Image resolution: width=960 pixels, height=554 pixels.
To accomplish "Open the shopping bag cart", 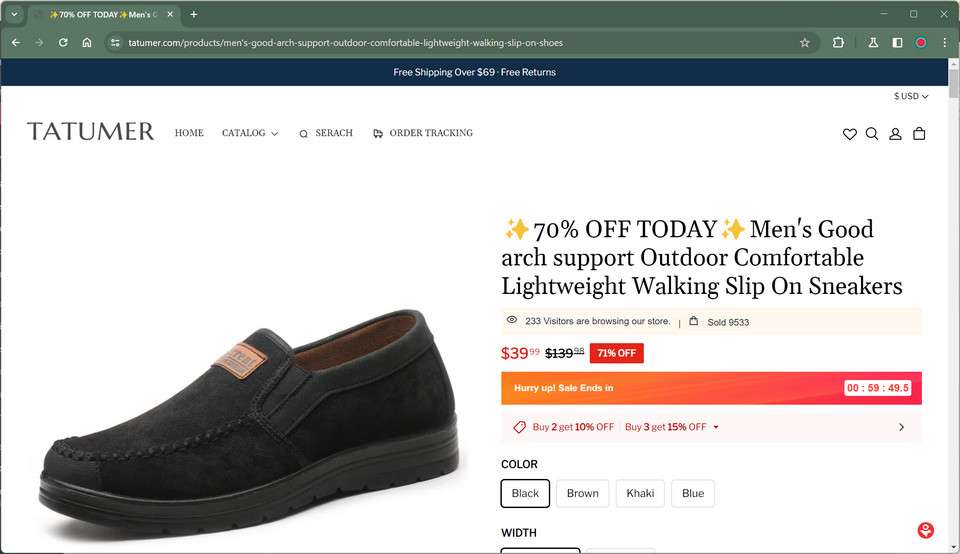I will pyautogui.click(x=919, y=134).
